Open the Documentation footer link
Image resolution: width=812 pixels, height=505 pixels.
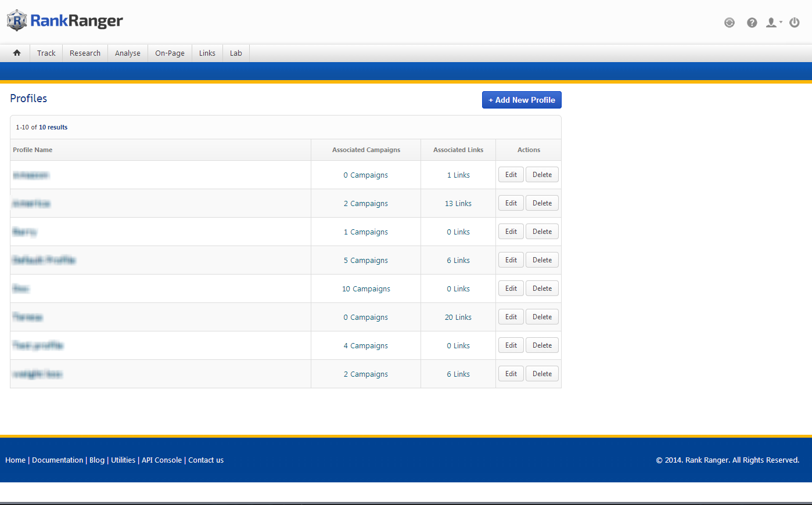58,460
